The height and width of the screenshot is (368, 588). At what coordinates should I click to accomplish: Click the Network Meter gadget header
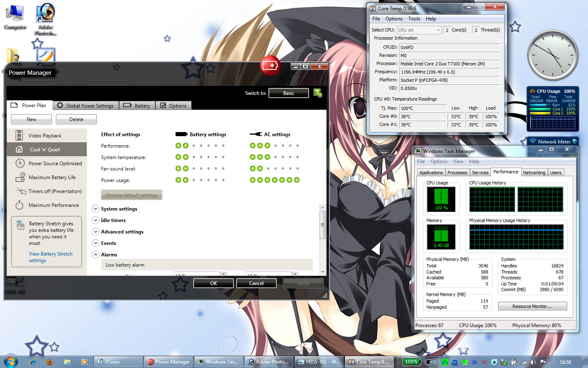point(554,141)
